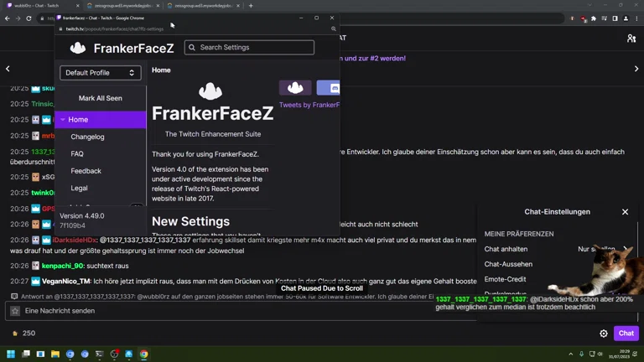Click the purple Chat send button
The image size is (644, 362).
(626, 334)
